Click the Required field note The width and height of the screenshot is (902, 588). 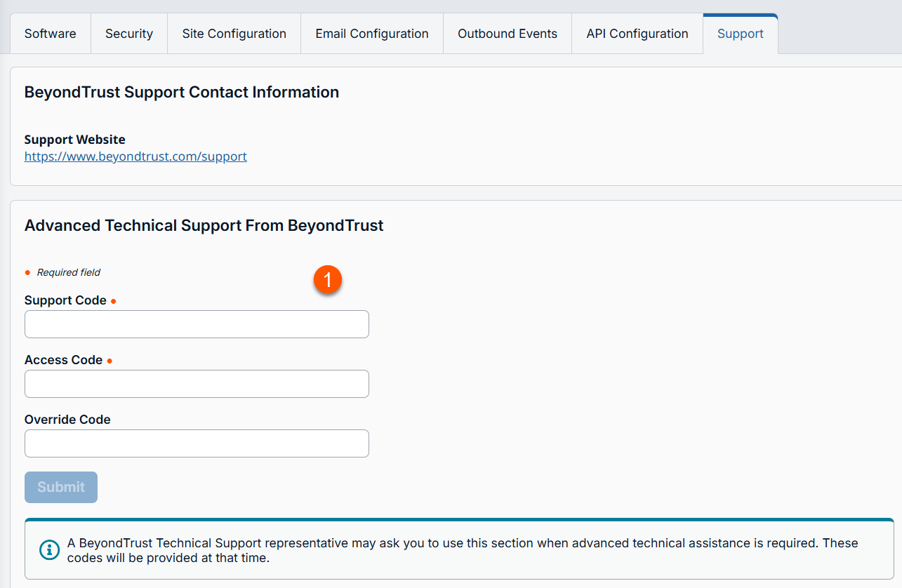pos(69,272)
